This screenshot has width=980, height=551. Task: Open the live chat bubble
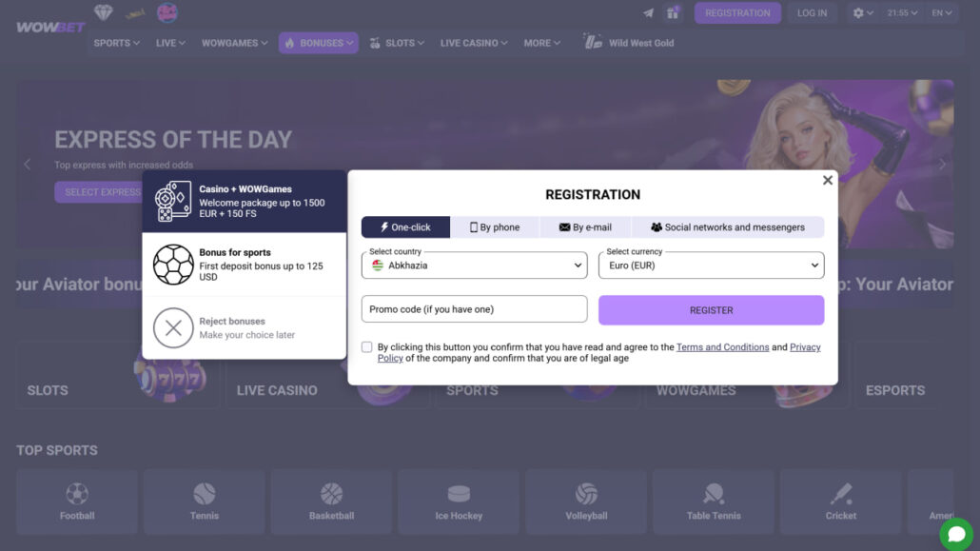click(x=956, y=534)
